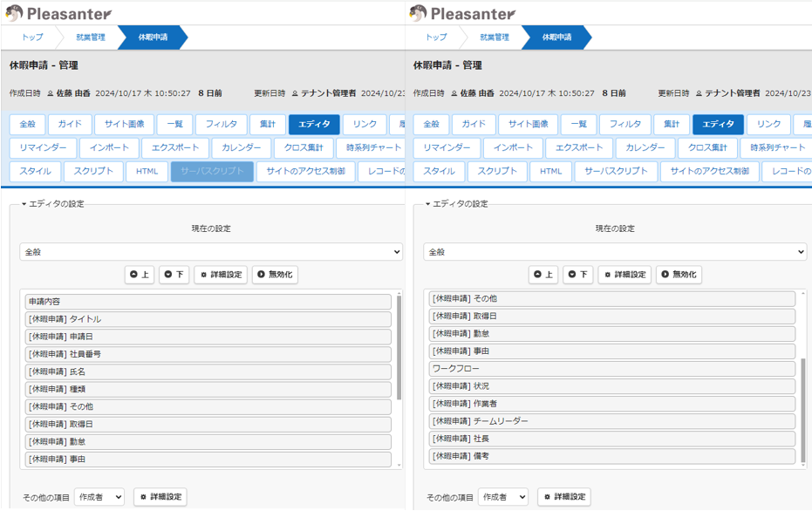The image size is (812, 511).
Task: Click 無効化 button in the right pane
Action: click(679, 275)
